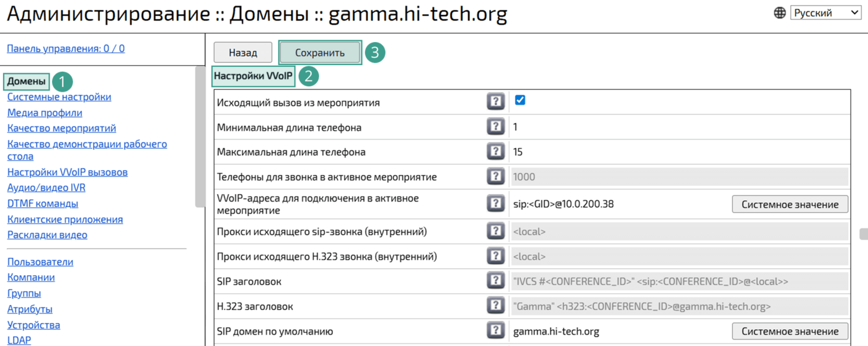Open the 'Русский' language dropdown
Image resolution: width=868 pixels, height=346 pixels.
pyautogui.click(x=825, y=13)
